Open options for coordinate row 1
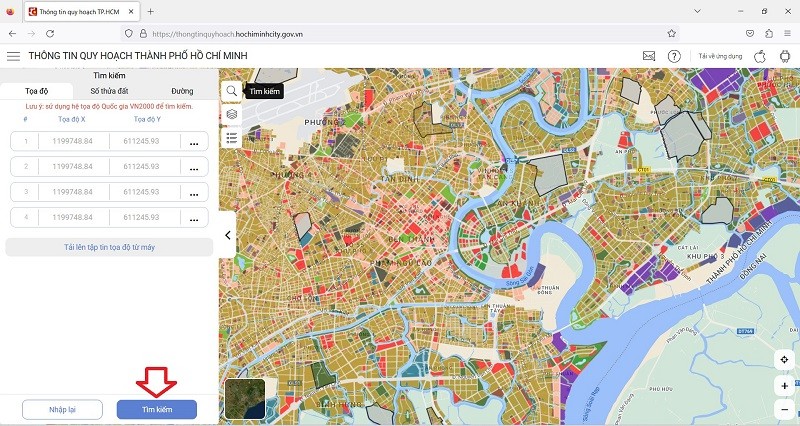The image size is (800, 426). 193,142
